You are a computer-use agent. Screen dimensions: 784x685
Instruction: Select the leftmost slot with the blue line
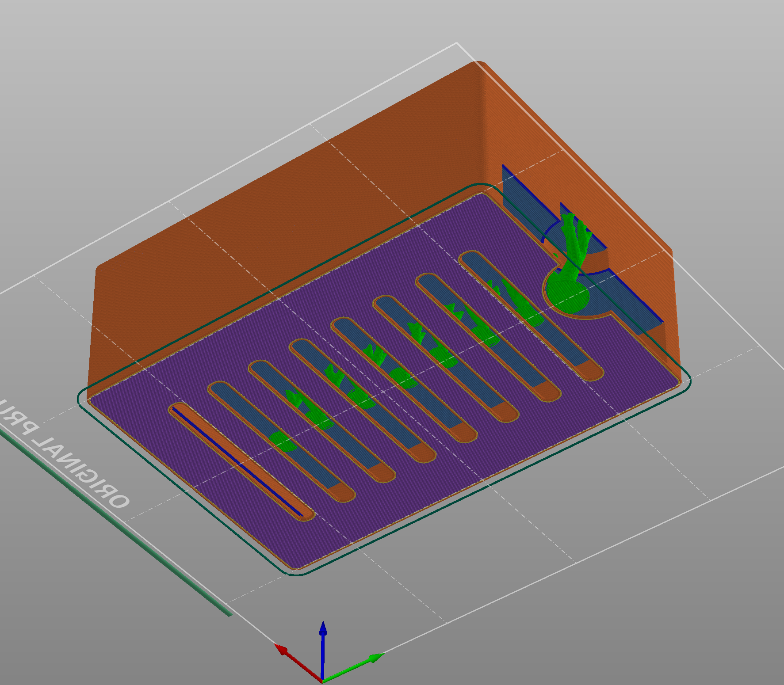point(241,462)
